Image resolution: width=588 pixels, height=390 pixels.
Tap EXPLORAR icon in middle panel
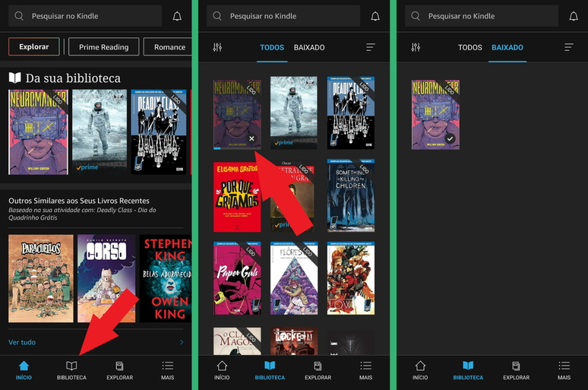click(x=318, y=370)
